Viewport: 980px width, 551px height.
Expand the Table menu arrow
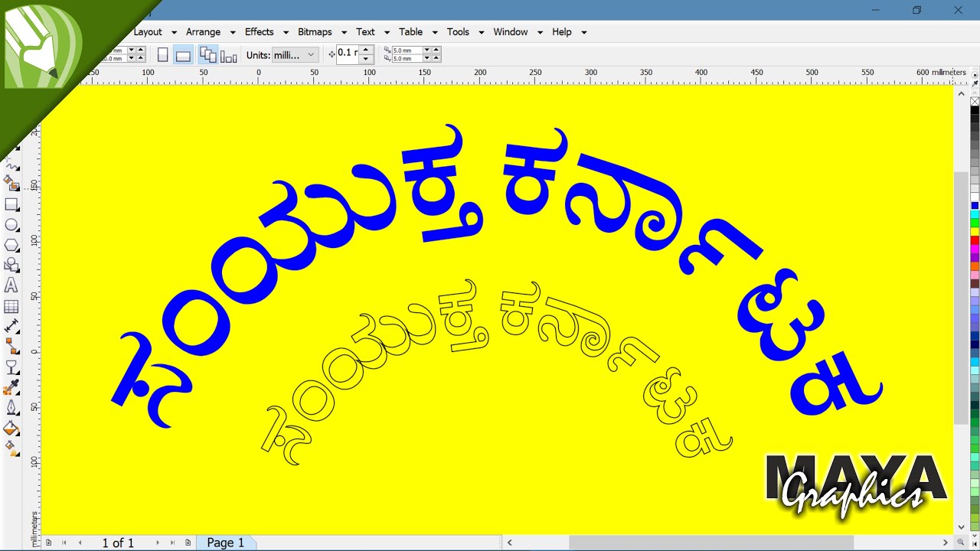tap(434, 32)
